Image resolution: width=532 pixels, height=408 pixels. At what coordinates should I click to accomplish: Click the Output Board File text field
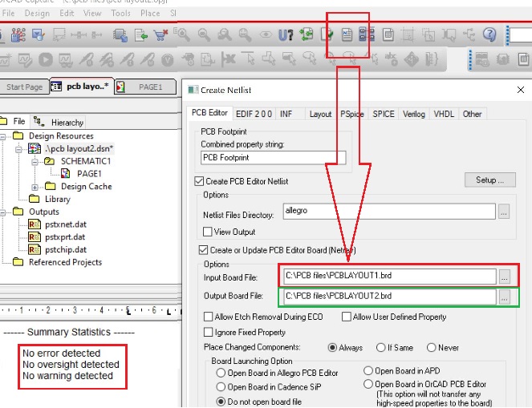tap(388, 297)
